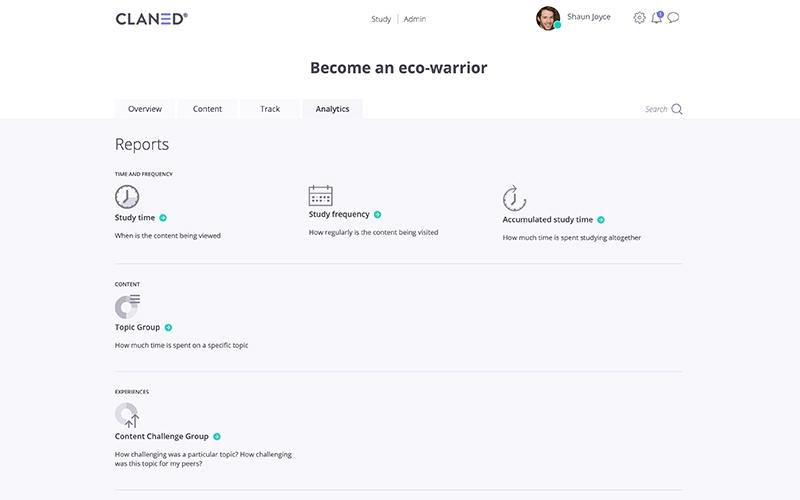Expand Content Challenge Group arrow
The image size is (800, 500).
pyautogui.click(x=217, y=437)
